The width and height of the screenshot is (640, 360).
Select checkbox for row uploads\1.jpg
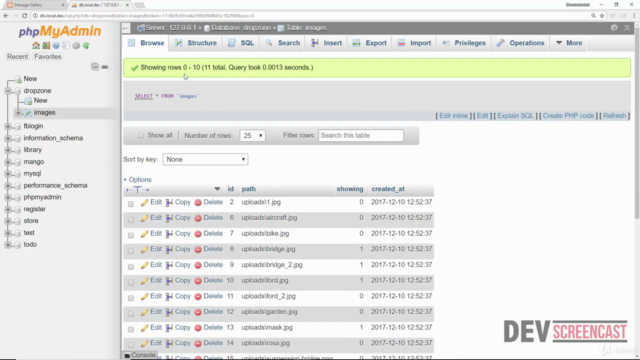[131, 204]
